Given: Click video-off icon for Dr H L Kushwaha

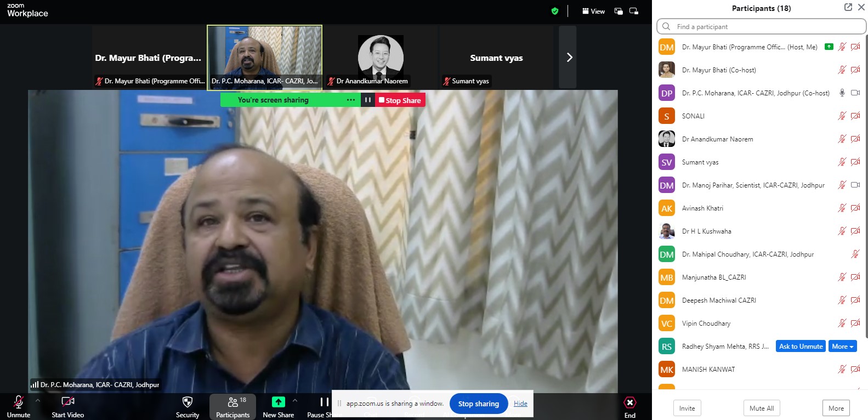Looking at the screenshot, I should coord(855,231).
